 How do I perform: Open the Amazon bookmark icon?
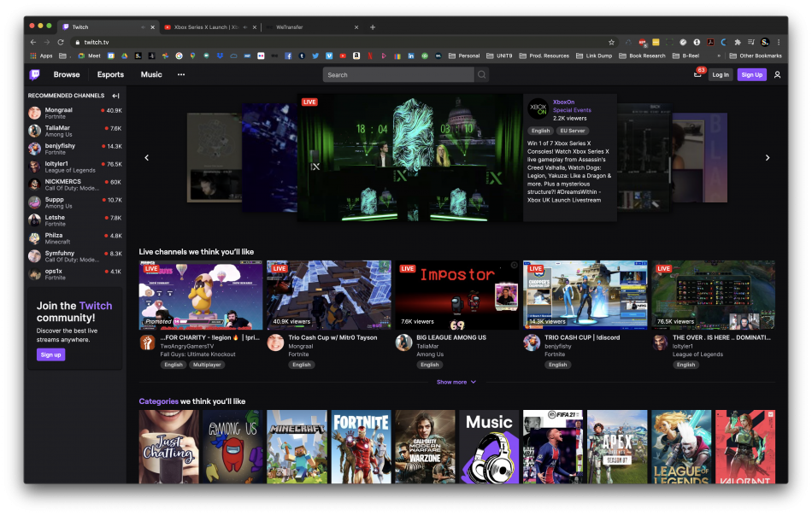coord(356,56)
